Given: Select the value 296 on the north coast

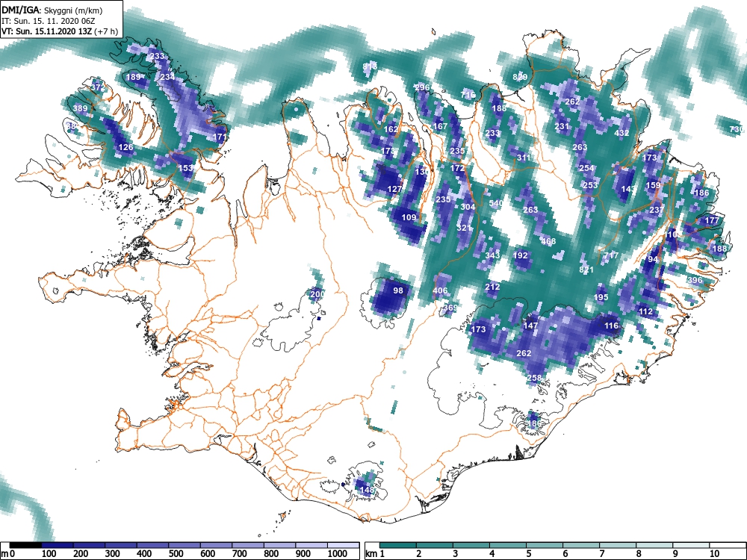Looking at the screenshot, I should tap(423, 87).
